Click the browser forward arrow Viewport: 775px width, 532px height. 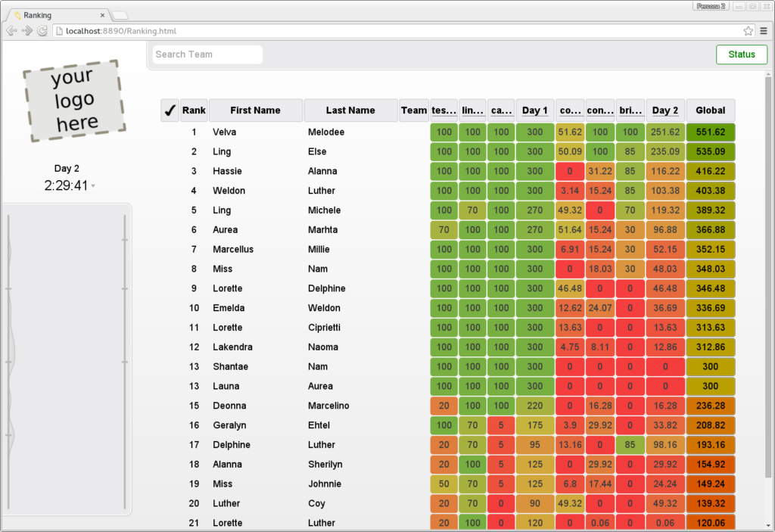pos(26,31)
